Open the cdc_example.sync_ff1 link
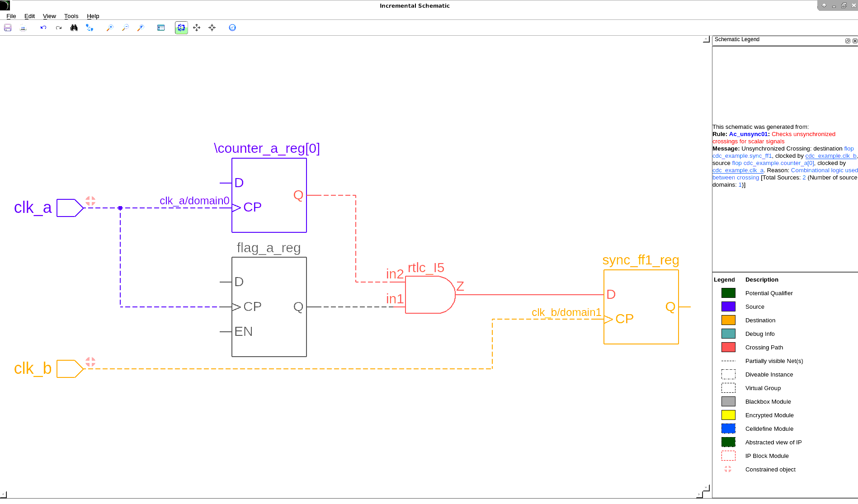Screen dimensions: 858x504 pos(742,156)
